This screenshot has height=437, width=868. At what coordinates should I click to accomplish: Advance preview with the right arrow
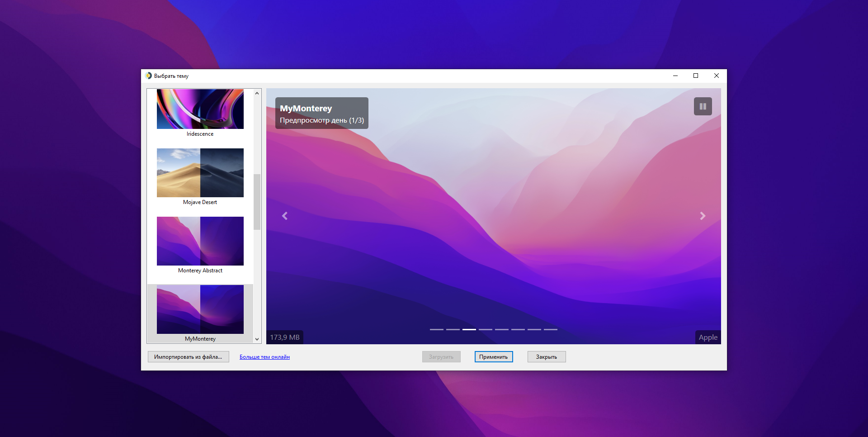click(x=702, y=216)
